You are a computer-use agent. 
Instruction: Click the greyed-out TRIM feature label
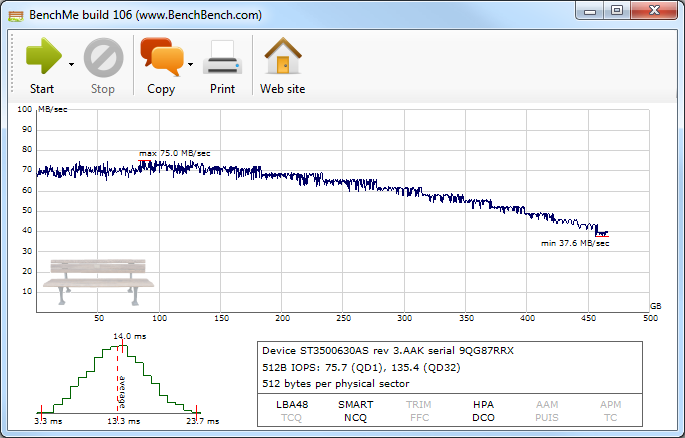point(419,405)
